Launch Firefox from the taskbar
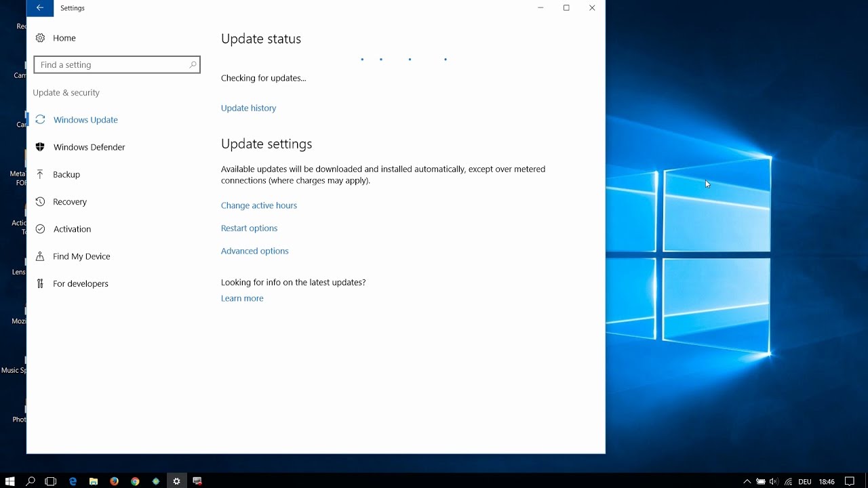868x488 pixels. [x=114, y=481]
